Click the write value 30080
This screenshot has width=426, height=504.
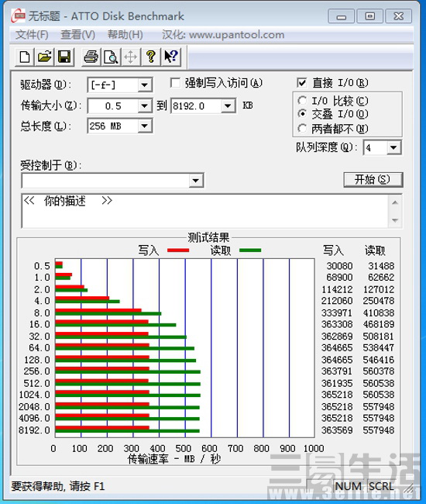click(340, 266)
